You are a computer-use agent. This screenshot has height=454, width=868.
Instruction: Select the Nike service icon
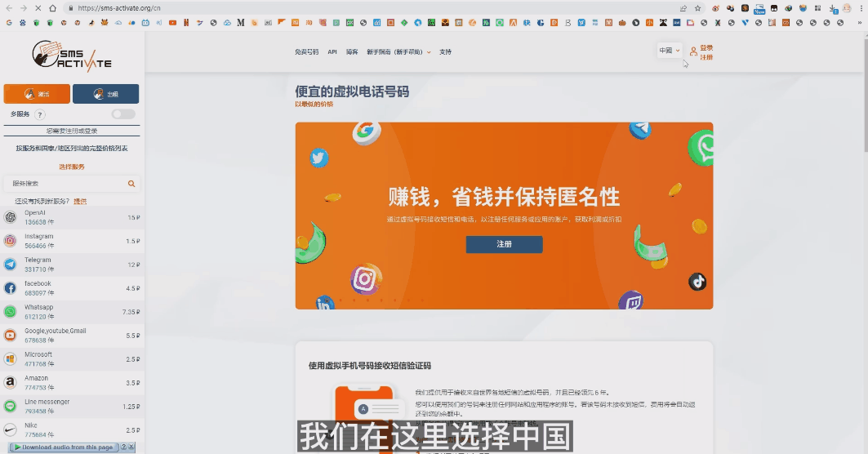click(x=11, y=430)
